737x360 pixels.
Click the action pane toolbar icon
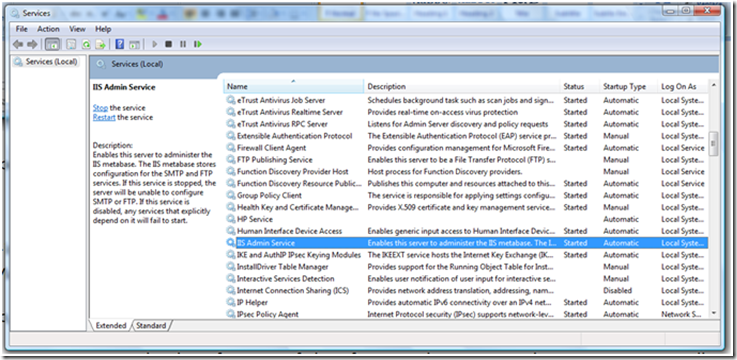pyautogui.click(x=134, y=44)
